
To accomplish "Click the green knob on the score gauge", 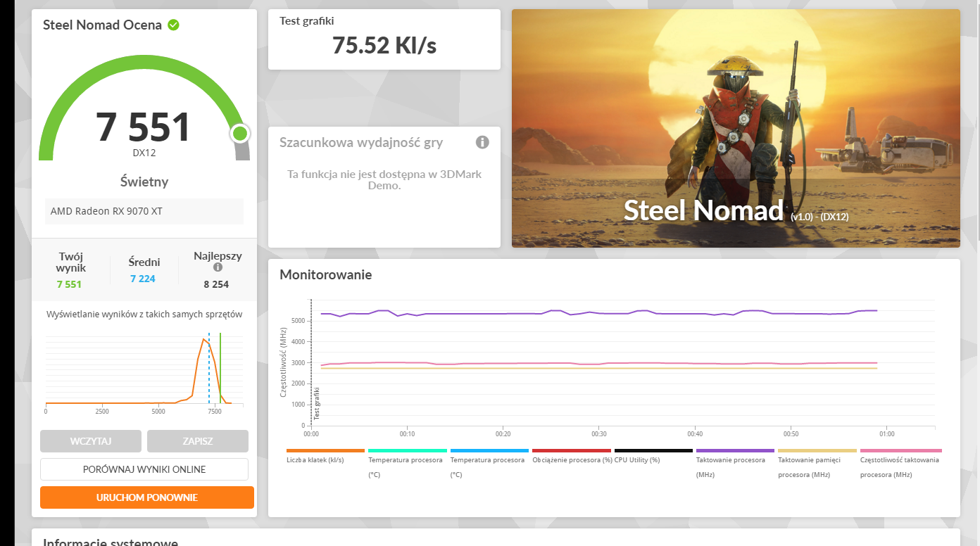I will tap(239, 133).
